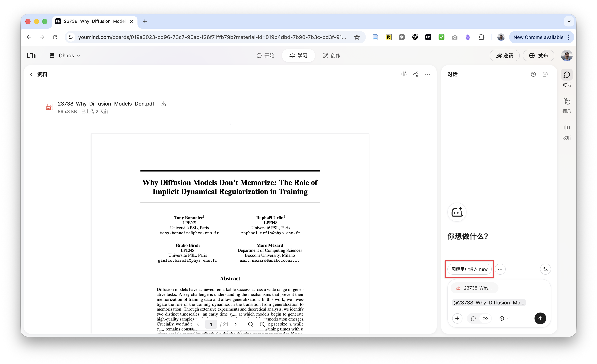Viewport: 597px width, 364px height.
Task: Start a new conversation with plus-circle icon
Action: pyautogui.click(x=545, y=74)
